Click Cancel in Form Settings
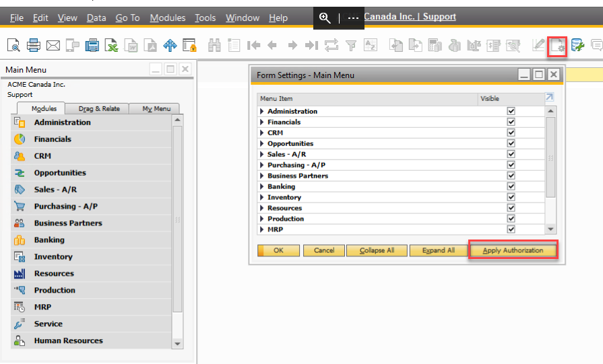This screenshot has width=603, height=364. tap(324, 250)
